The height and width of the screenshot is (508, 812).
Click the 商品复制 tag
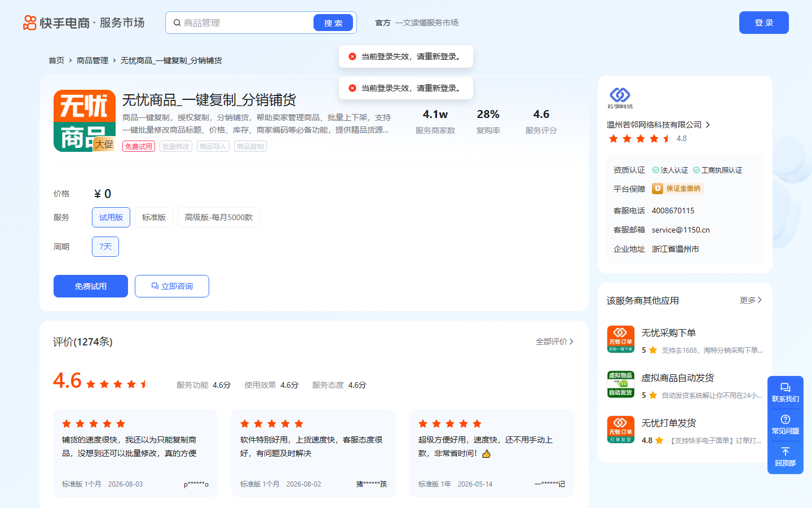tap(250, 146)
